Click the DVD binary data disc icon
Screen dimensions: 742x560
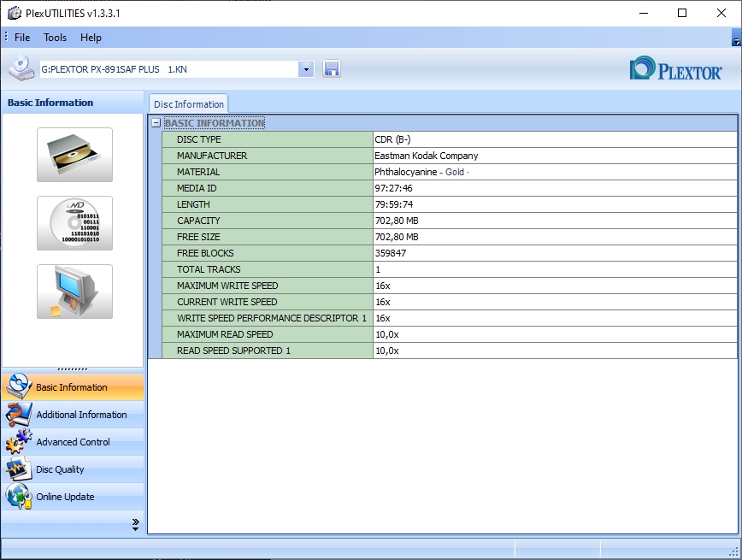point(74,223)
